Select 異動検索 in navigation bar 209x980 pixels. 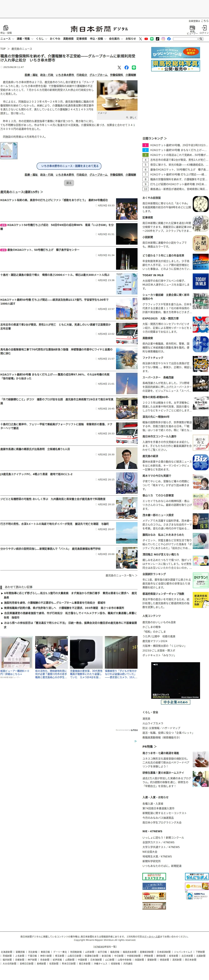68,39
